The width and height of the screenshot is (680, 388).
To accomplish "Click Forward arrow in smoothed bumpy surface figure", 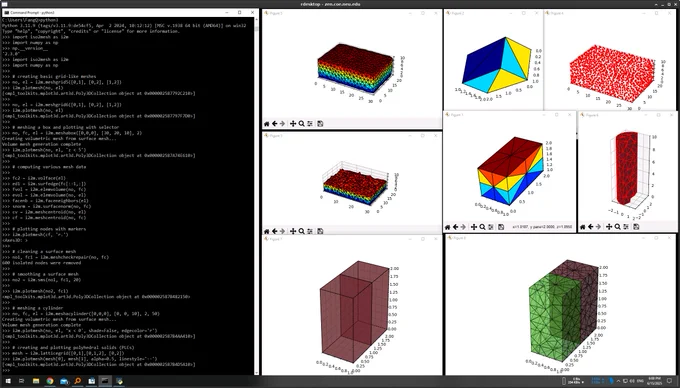I will coord(282,231).
